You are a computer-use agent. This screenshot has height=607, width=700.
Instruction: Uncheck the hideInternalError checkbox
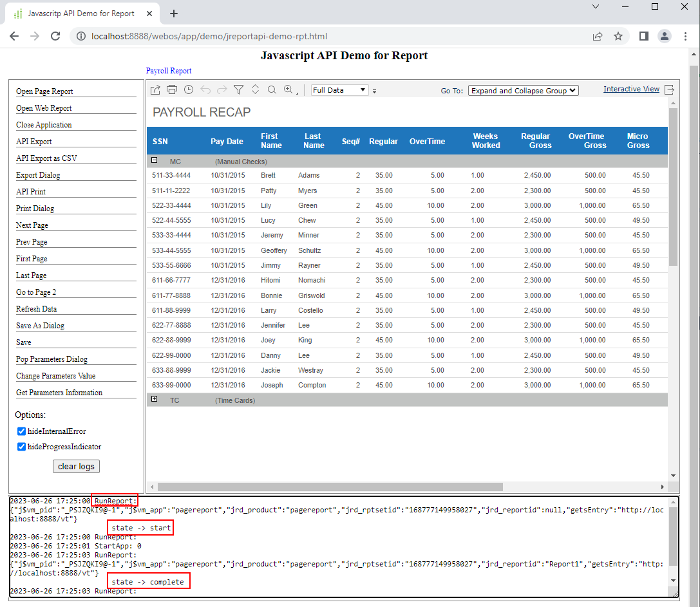click(21, 431)
